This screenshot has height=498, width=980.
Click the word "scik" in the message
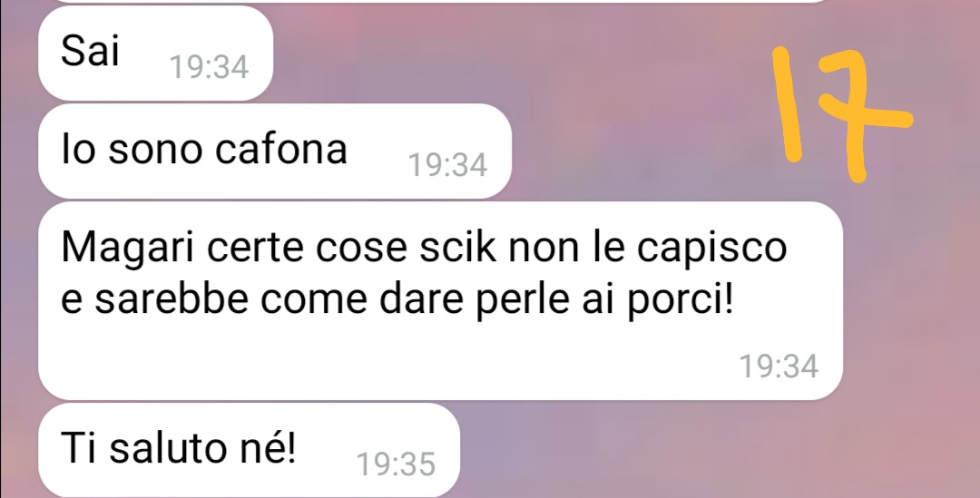(x=457, y=247)
